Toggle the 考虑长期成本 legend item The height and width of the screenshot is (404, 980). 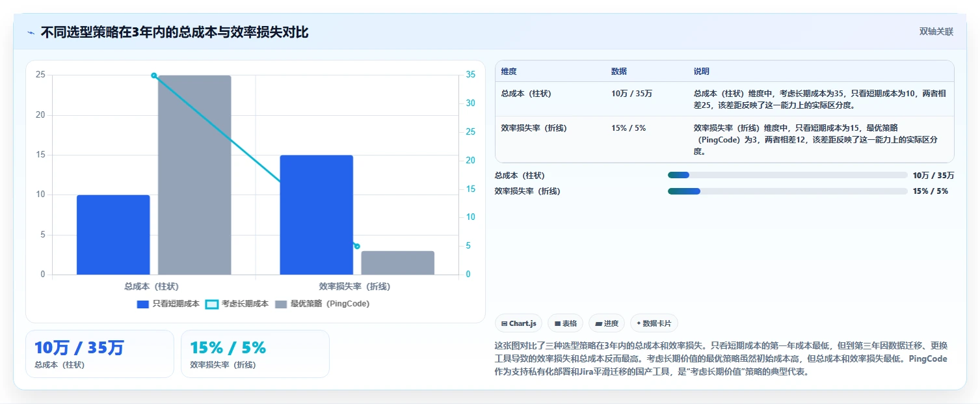[x=237, y=304]
